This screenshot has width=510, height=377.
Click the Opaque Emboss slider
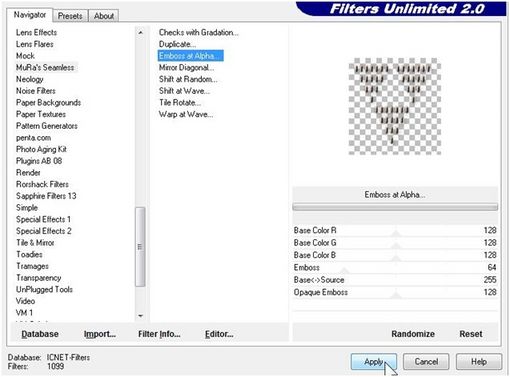395,293
